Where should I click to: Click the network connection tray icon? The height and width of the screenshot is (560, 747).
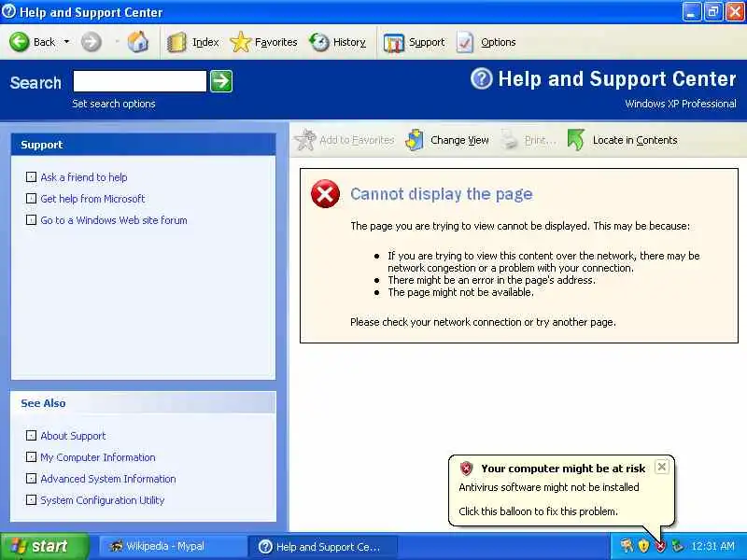[x=678, y=546]
